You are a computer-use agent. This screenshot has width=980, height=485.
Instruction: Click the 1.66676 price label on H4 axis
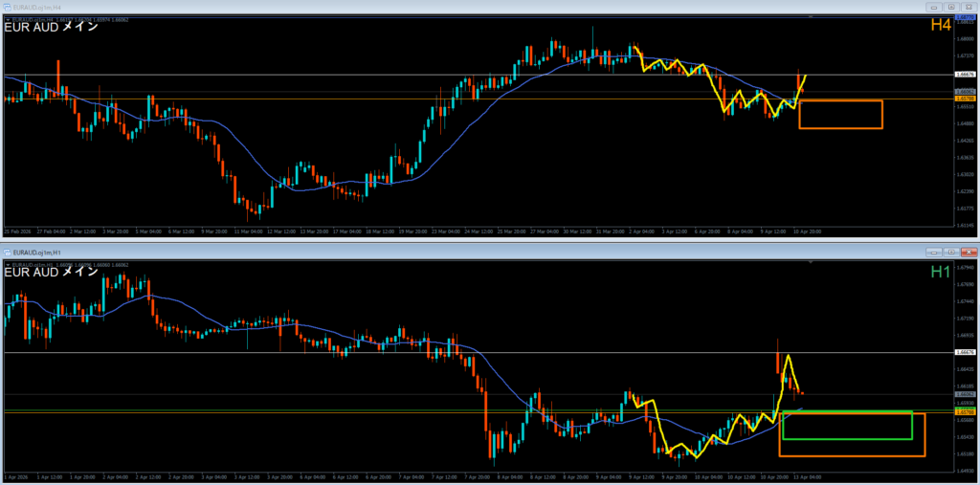point(965,74)
